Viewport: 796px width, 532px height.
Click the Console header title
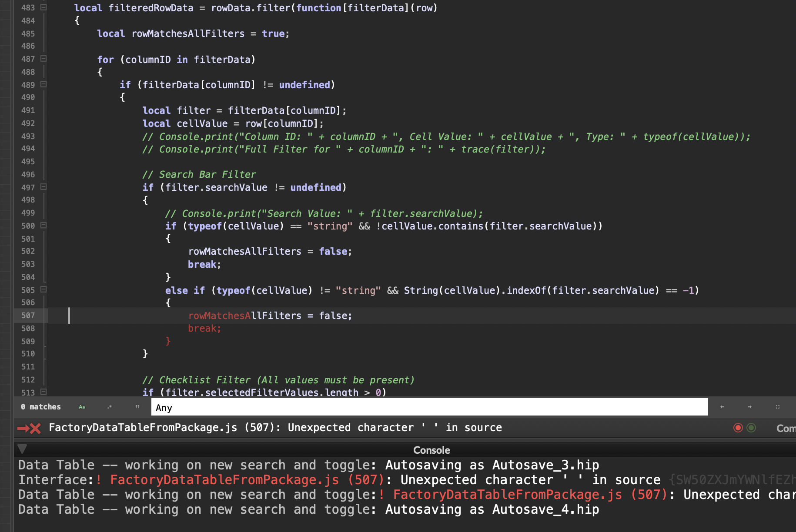point(431,450)
